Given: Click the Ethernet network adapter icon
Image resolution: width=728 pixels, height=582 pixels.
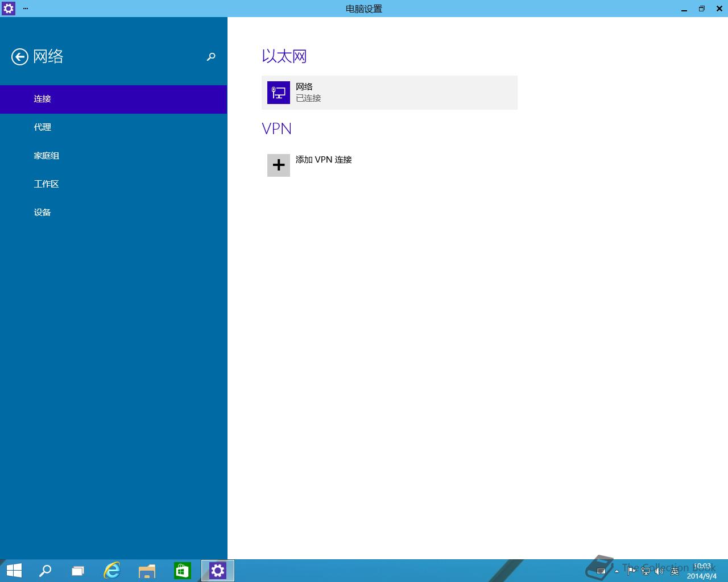Looking at the screenshot, I should pos(279,93).
